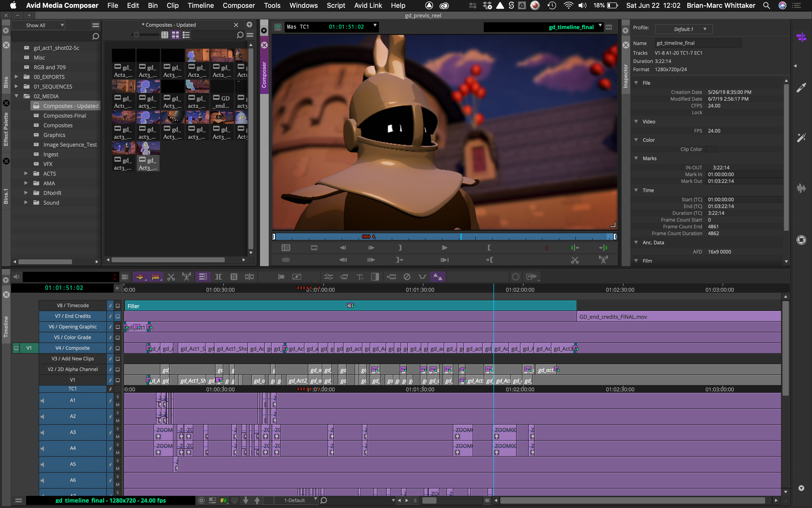Click the timeline speaker monitor icon

[16, 277]
